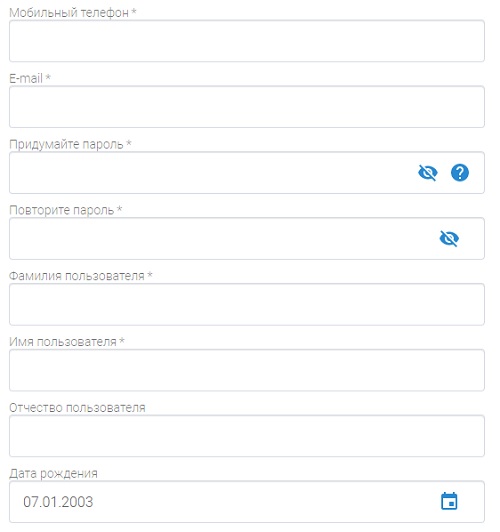Focus the Мобильный телефон input field
Image resolution: width=500 pixels, height=532 pixels.
click(x=247, y=41)
